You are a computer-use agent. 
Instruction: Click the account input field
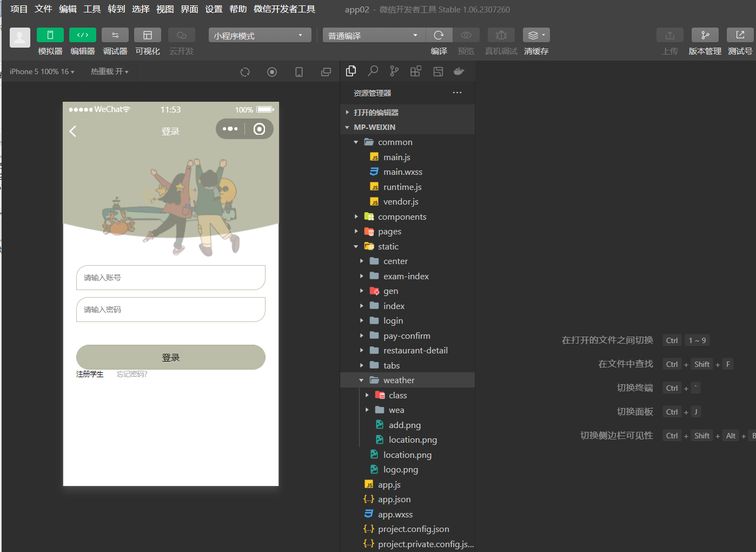pyautogui.click(x=171, y=278)
